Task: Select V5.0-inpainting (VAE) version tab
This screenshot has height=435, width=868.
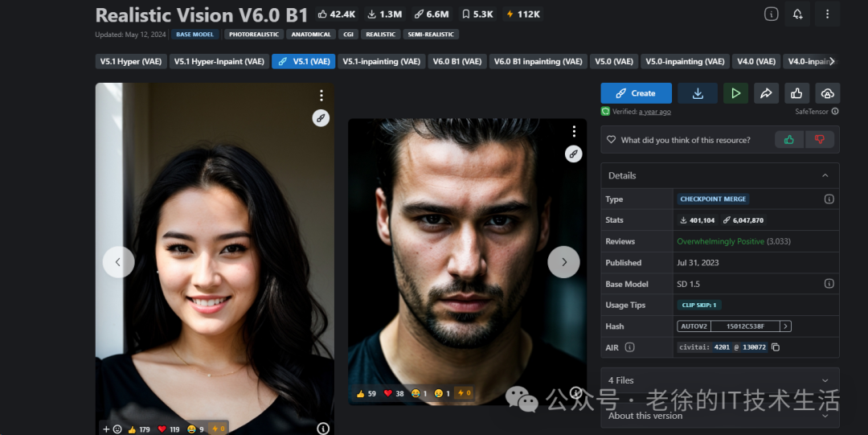Action: pos(685,61)
